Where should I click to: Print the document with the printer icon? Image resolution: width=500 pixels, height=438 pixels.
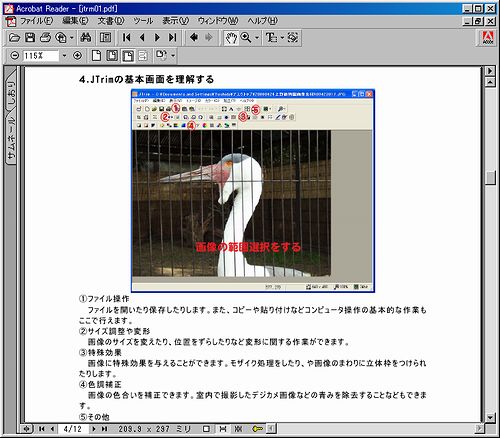tap(46, 38)
